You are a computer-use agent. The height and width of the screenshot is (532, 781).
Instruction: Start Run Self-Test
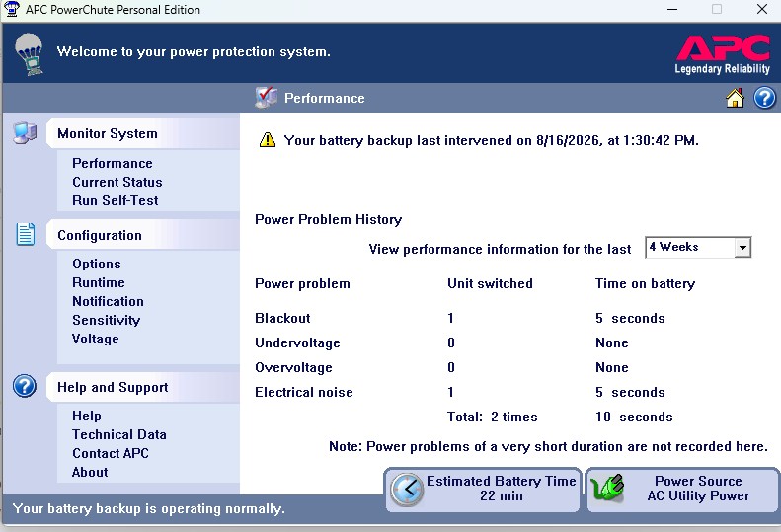point(116,200)
